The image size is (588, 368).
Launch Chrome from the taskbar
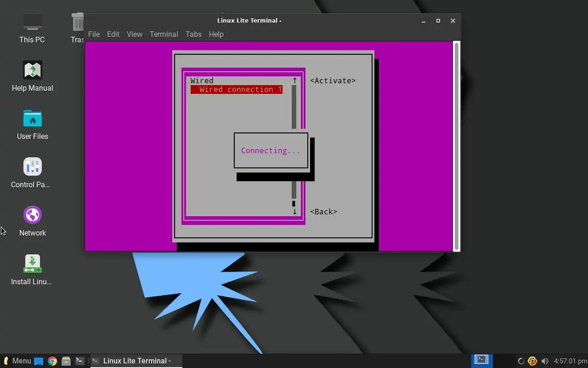pos(52,361)
